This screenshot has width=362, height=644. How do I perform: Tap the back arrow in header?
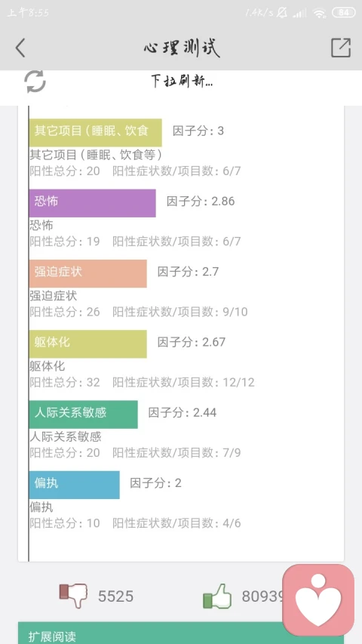(x=20, y=48)
